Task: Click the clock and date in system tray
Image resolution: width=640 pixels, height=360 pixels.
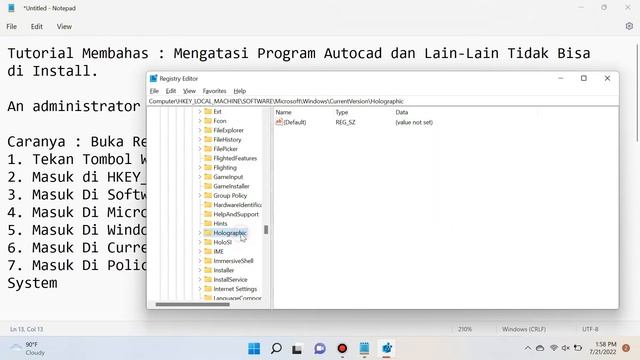Action: pyautogui.click(x=602, y=348)
